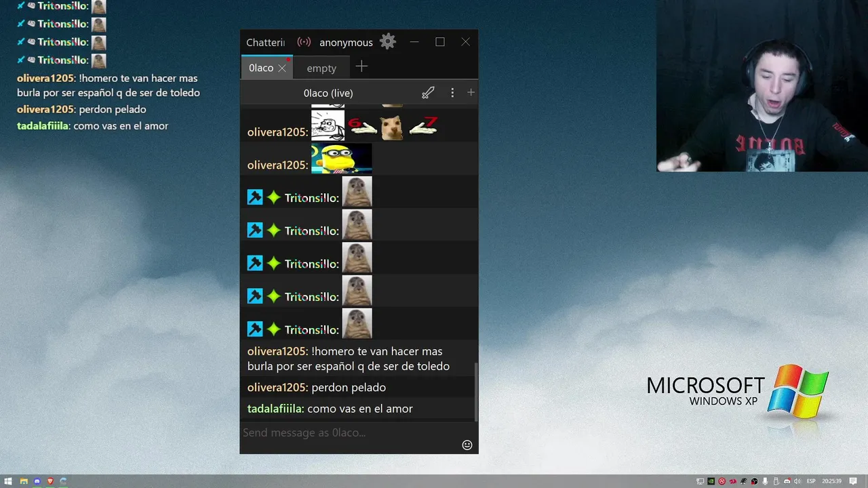The width and height of the screenshot is (868, 488).
Task: Open the volume speaker tray icon
Action: click(797, 481)
